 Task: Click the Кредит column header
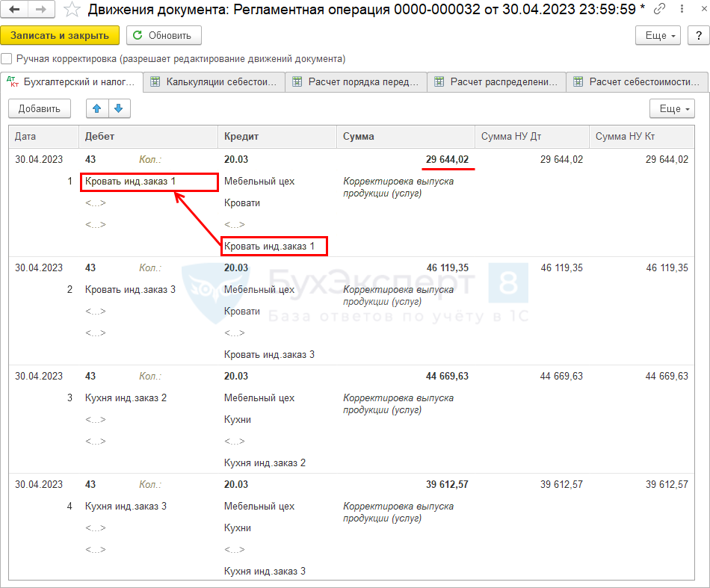click(277, 137)
